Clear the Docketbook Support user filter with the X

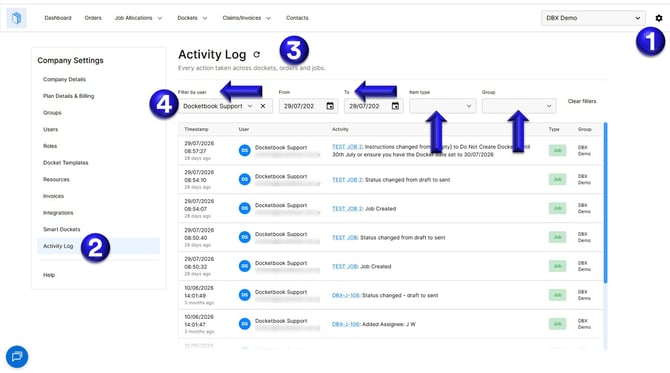click(263, 106)
